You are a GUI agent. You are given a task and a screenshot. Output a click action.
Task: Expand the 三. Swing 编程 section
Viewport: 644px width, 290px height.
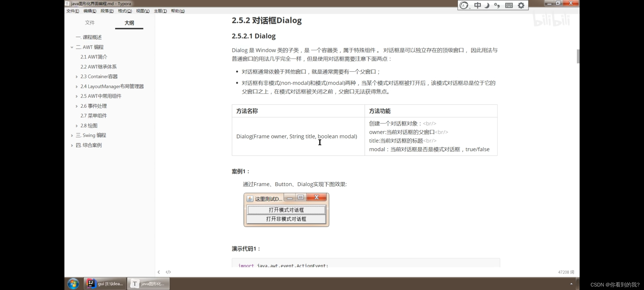72,135
